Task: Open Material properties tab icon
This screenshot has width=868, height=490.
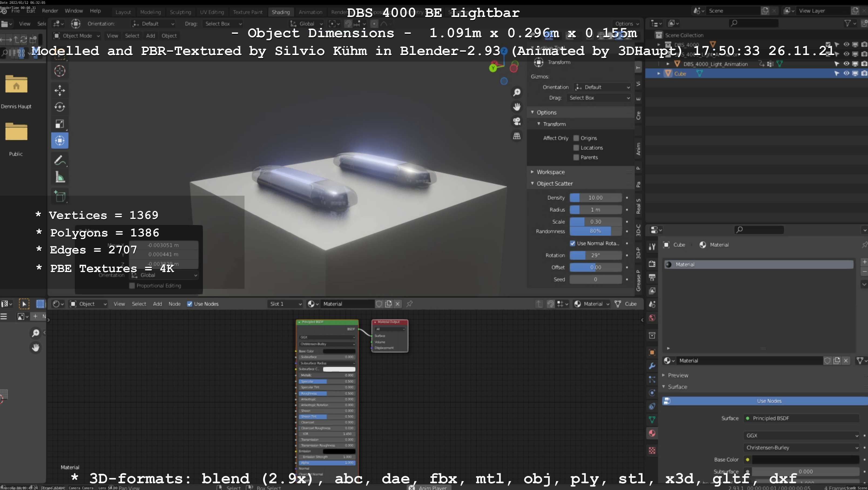Action: click(652, 433)
